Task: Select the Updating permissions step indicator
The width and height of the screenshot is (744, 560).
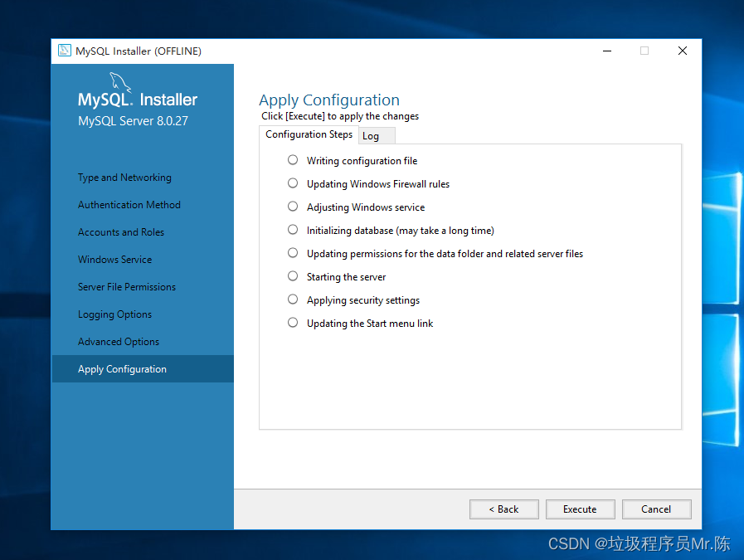Action: click(293, 253)
